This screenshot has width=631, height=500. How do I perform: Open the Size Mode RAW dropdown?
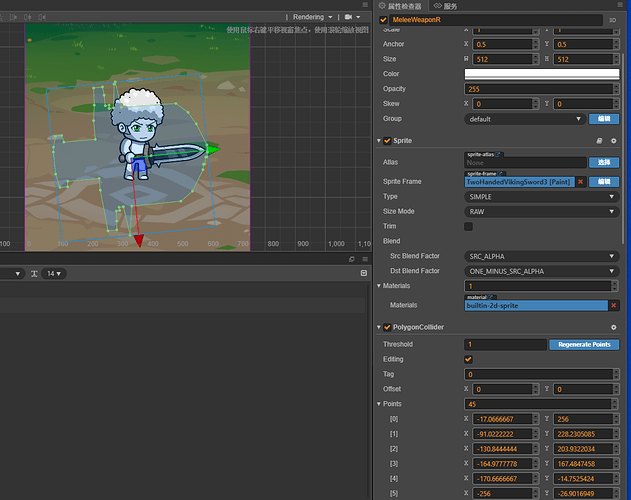pyautogui.click(x=541, y=211)
